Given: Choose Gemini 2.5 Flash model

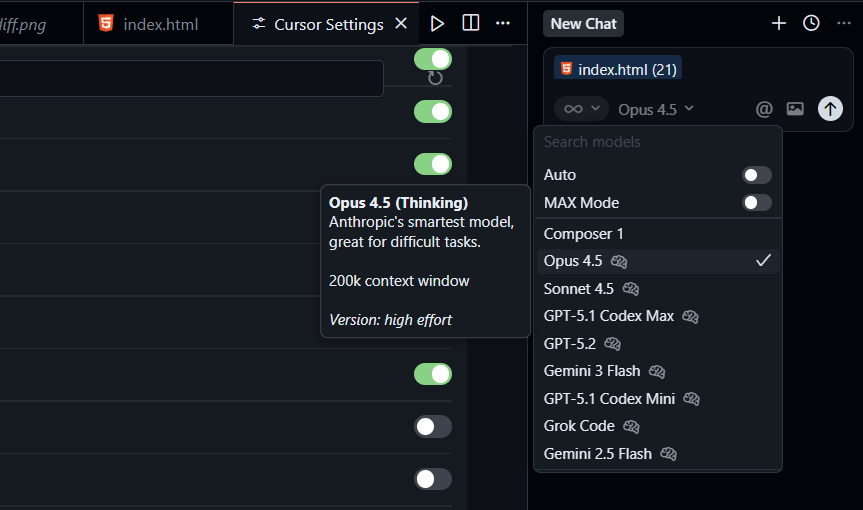Looking at the screenshot, I should (x=658, y=454).
